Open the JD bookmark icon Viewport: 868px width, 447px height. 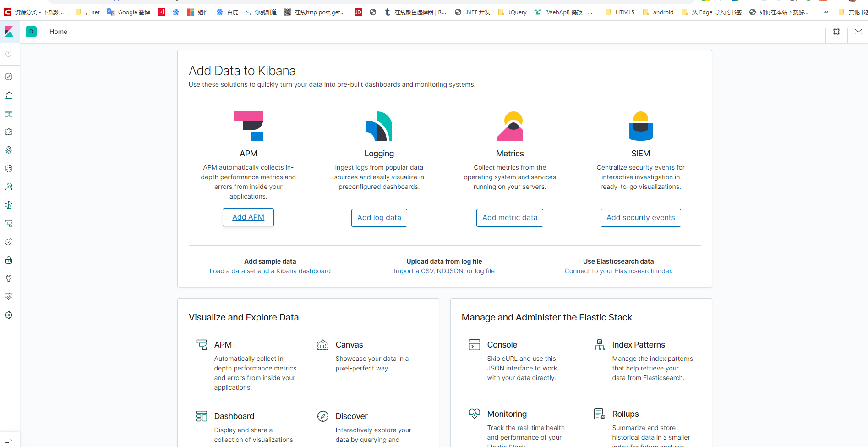[x=358, y=12]
